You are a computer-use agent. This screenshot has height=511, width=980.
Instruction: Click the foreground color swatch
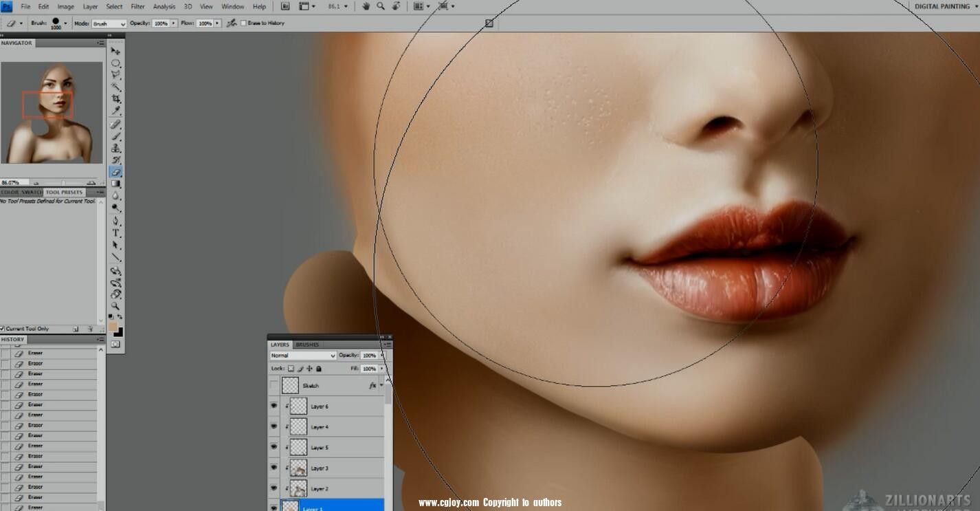point(113,326)
